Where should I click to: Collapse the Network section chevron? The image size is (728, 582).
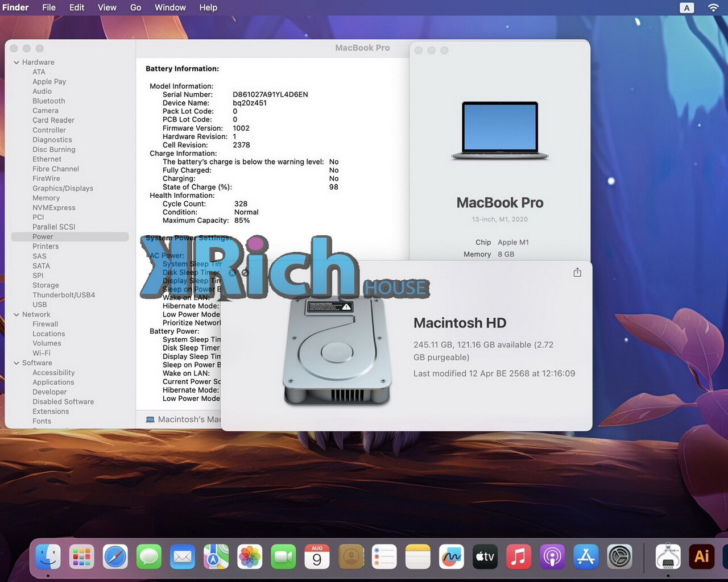[x=16, y=315]
